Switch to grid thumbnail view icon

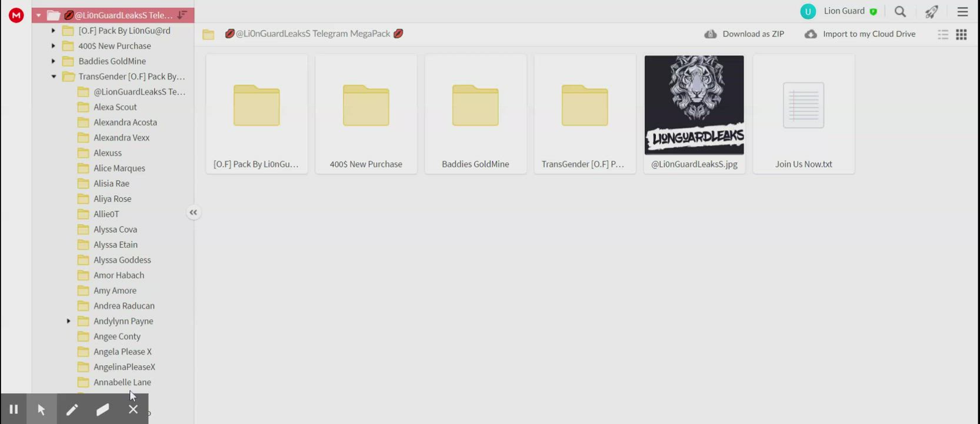(x=961, y=34)
